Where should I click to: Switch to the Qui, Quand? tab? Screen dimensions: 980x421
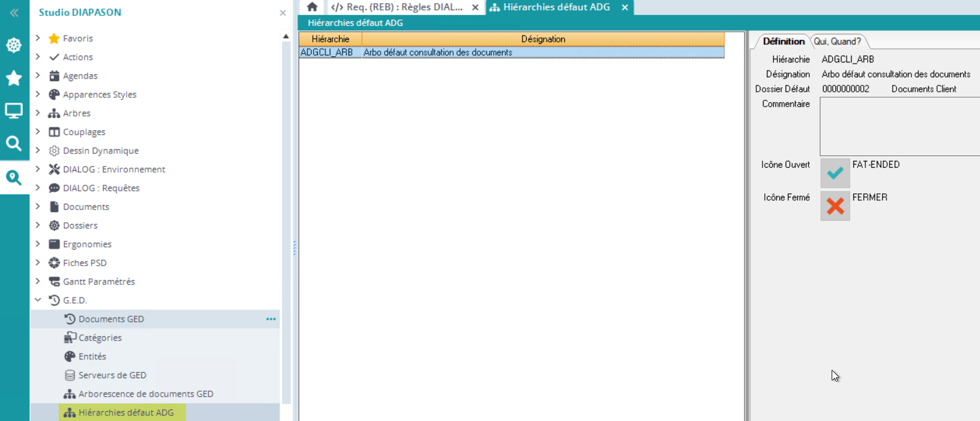tap(837, 41)
